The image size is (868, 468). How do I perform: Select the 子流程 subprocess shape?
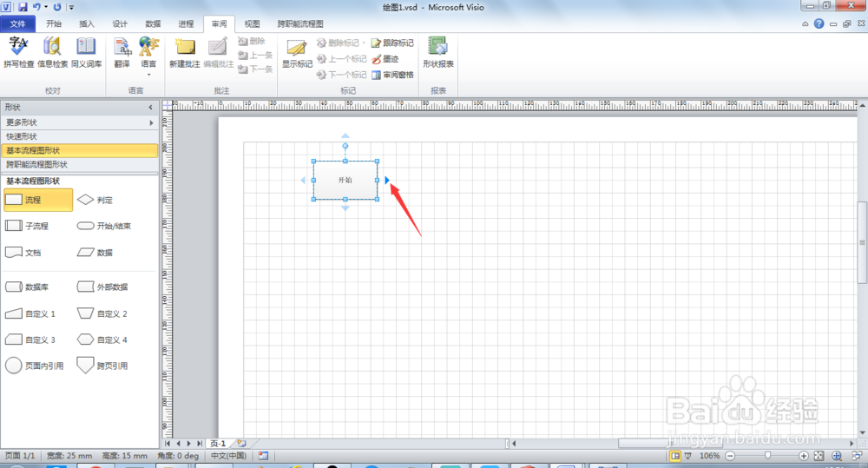tap(27, 226)
